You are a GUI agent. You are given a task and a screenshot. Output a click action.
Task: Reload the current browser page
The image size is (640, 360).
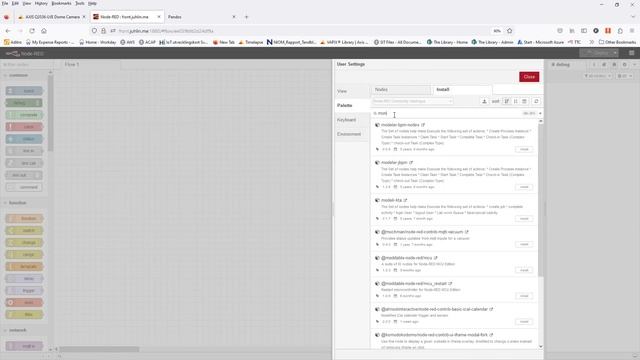click(32, 31)
